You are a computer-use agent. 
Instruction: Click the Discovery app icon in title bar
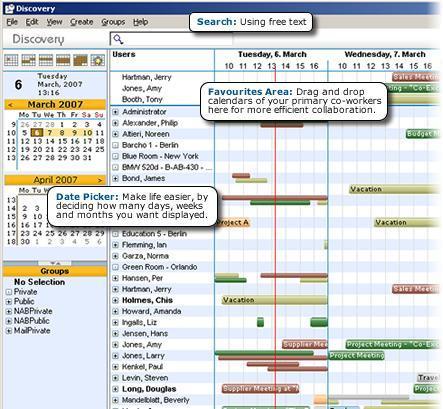(x=9, y=8)
